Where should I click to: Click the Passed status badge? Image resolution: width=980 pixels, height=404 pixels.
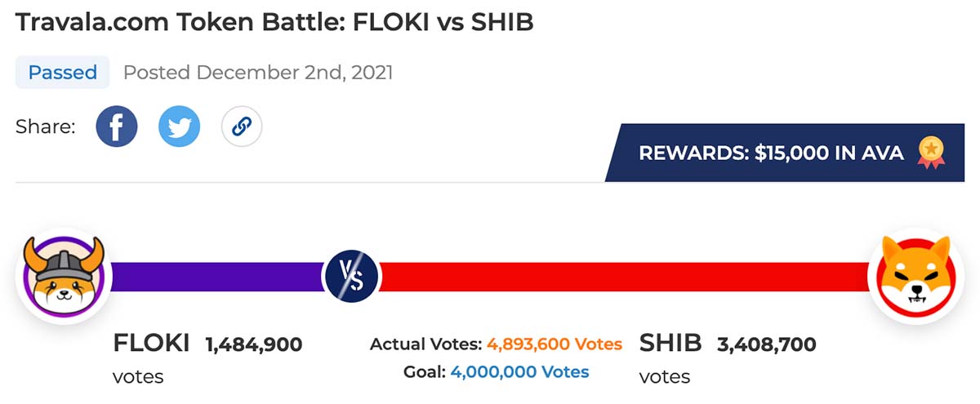(x=62, y=72)
